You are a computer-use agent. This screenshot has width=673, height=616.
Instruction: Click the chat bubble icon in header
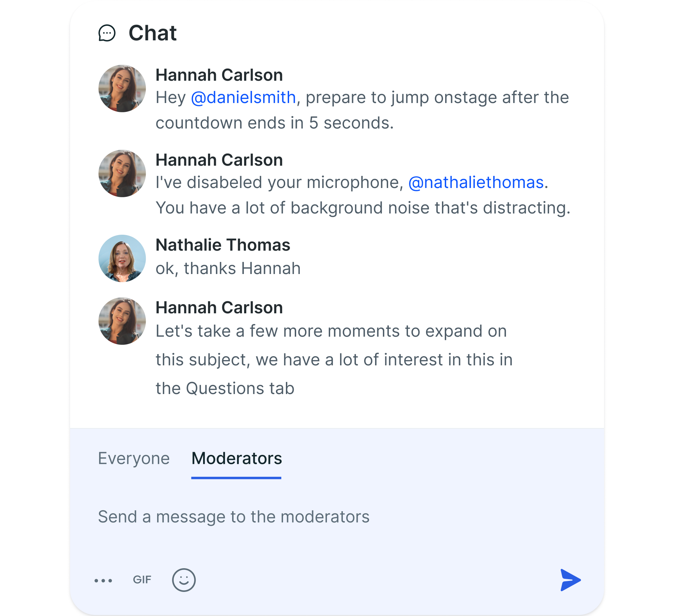pyautogui.click(x=107, y=33)
